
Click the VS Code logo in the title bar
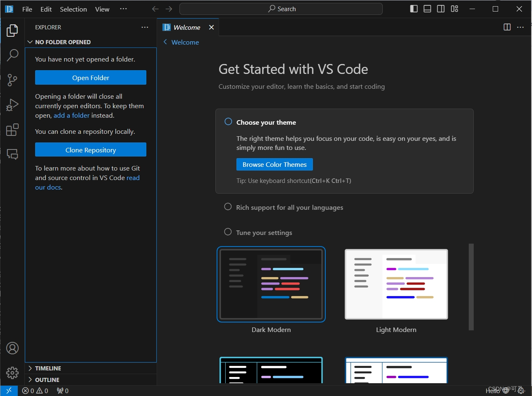(9, 9)
